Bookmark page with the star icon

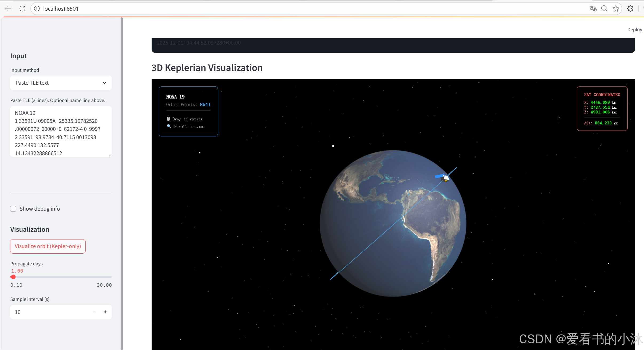[616, 9]
